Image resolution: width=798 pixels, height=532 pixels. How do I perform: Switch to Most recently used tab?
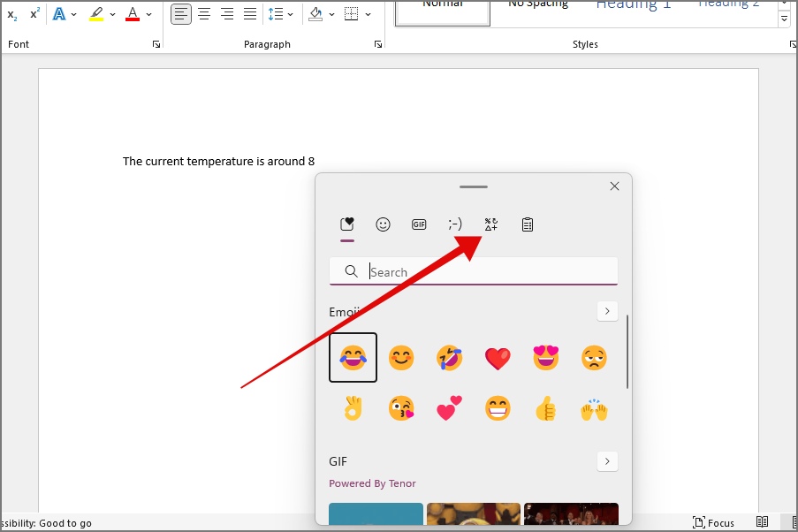(x=347, y=224)
